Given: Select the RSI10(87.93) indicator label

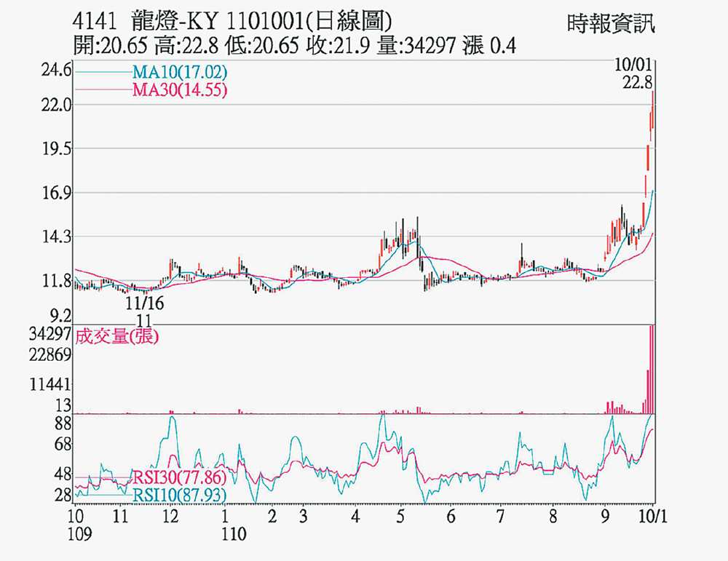Looking at the screenshot, I should point(179,495).
